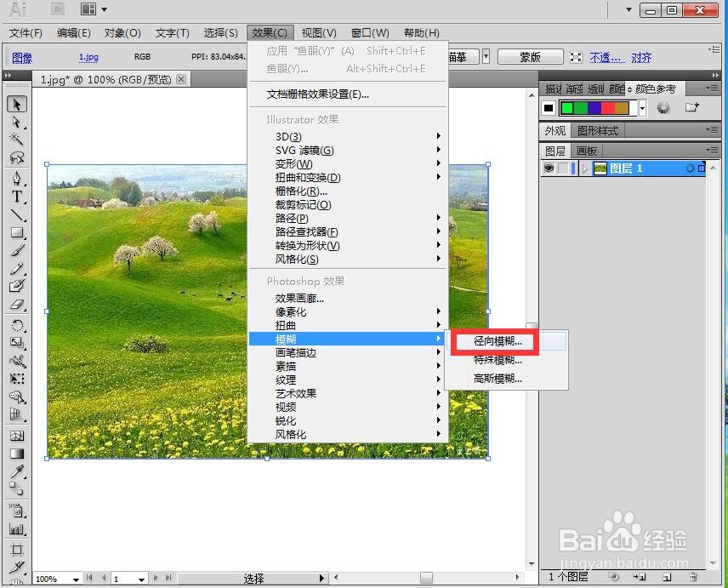The width and height of the screenshot is (728, 588).
Task: Open 图层 panel options menu
Action: point(711,151)
